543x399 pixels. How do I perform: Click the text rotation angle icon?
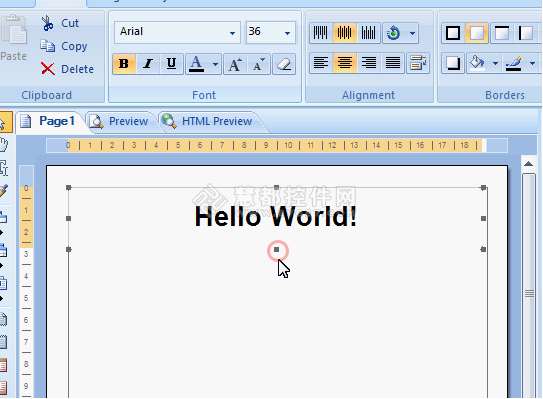393,33
